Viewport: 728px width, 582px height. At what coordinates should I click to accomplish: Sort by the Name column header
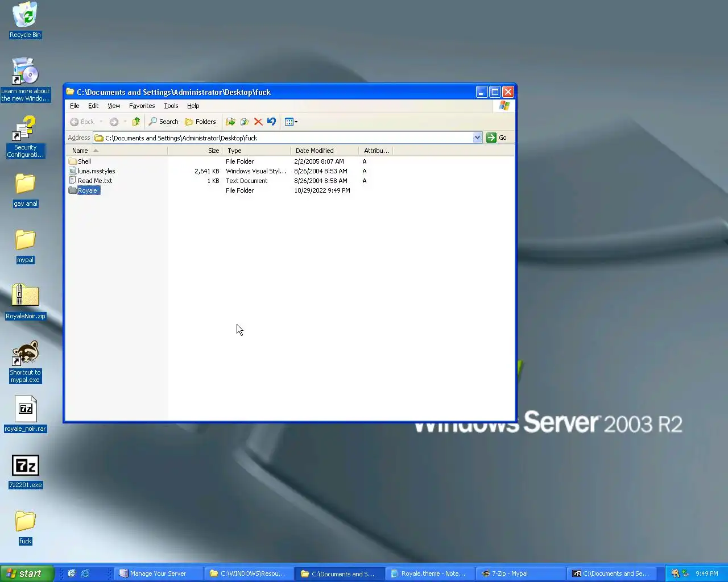[117, 151]
